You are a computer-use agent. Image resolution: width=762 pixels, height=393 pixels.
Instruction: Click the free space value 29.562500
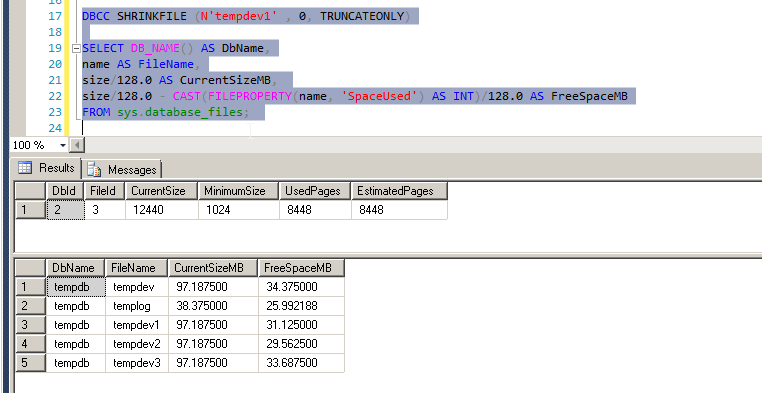(301, 344)
